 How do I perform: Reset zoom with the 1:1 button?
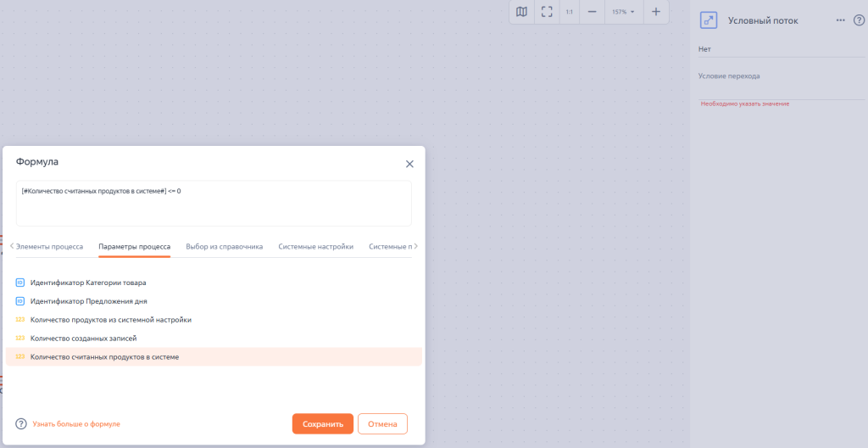[x=570, y=12]
